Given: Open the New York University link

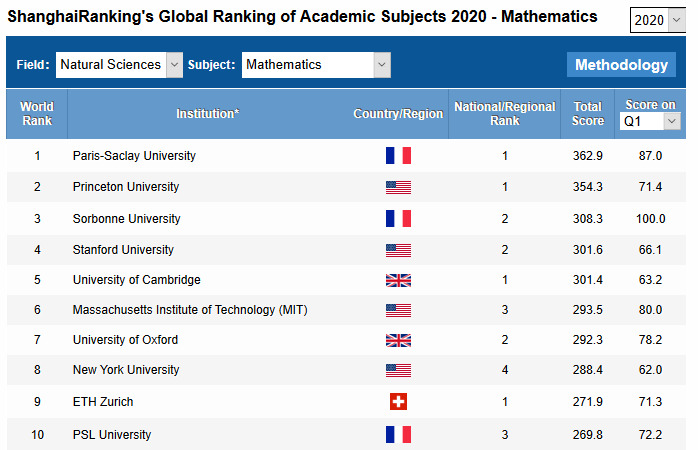Looking at the screenshot, I should 126,371.
